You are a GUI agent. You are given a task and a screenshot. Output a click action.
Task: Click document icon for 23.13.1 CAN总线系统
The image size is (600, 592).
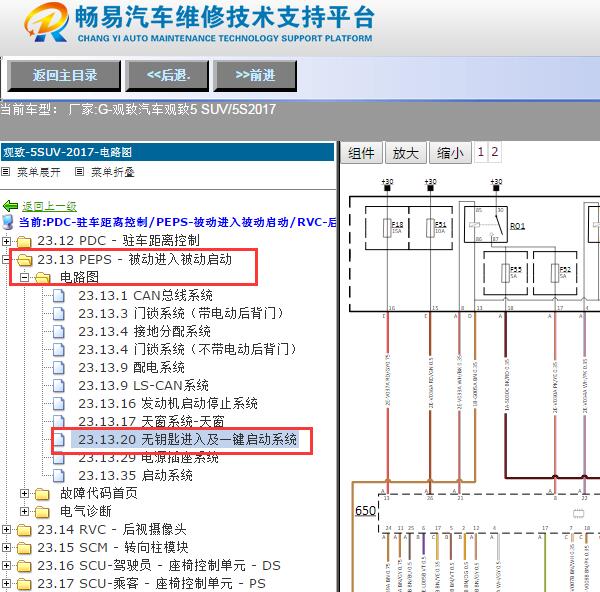[x=59, y=296]
